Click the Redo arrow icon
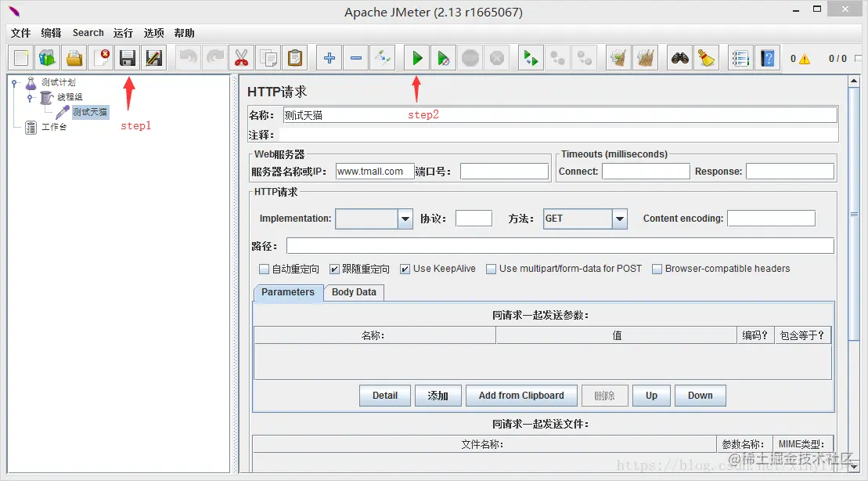868x481 pixels. click(215, 58)
